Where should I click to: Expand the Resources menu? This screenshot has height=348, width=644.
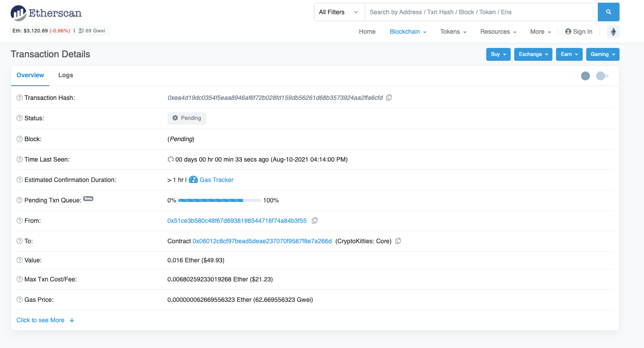point(498,32)
